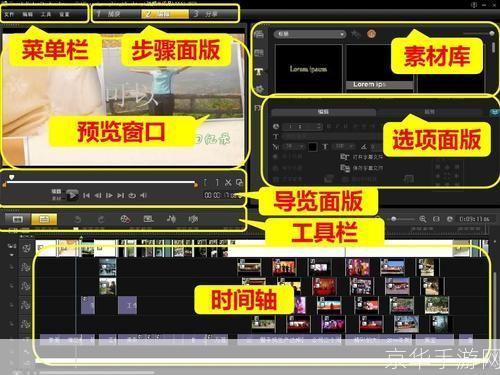500x375 pixels.
Task: Click the library panel vertical scrollbar
Action: (493, 47)
